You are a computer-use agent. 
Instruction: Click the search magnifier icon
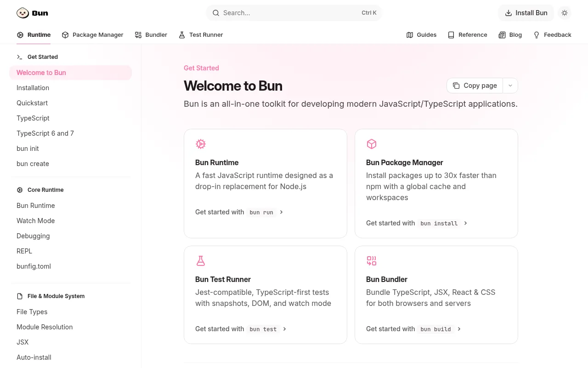coord(215,13)
